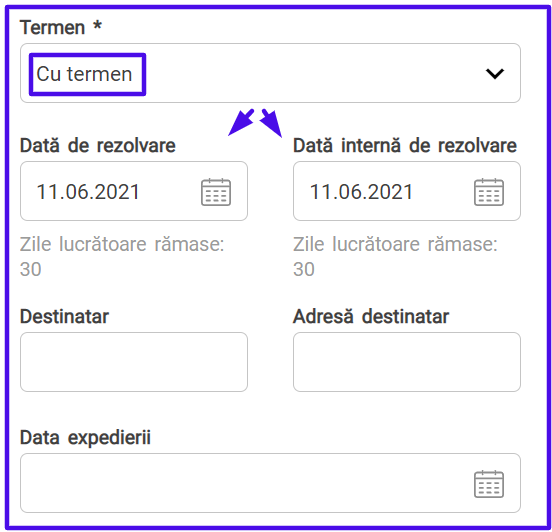
Task: Click the 'Dată internă de rezolvare' label
Action: (x=405, y=145)
